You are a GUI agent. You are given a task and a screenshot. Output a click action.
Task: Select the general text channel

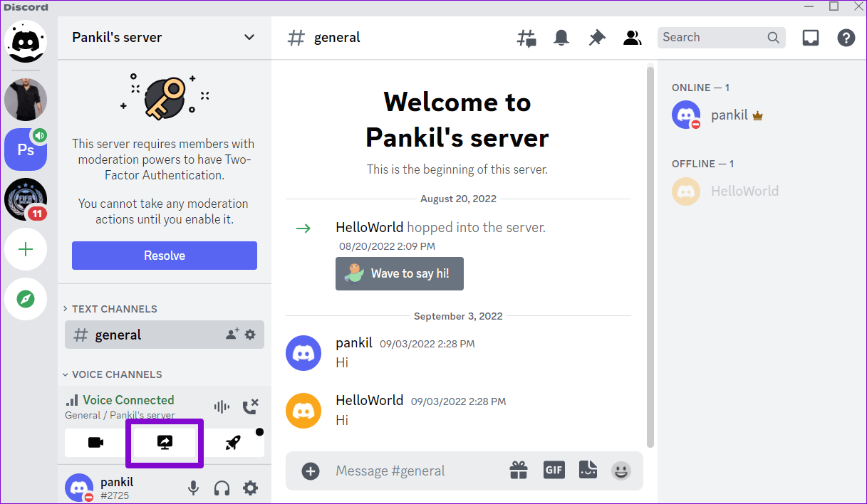(165, 335)
